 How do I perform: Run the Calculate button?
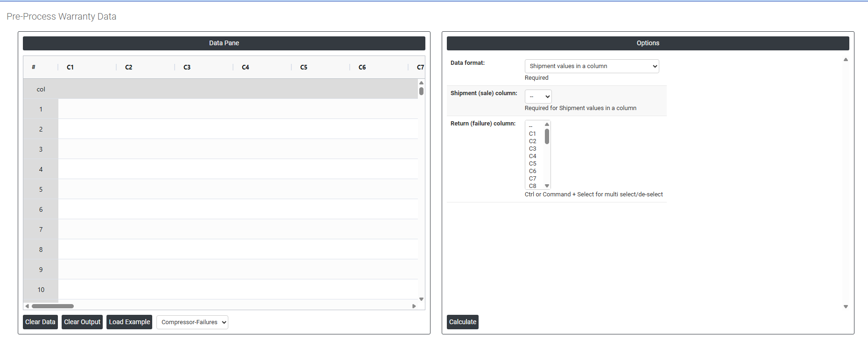tap(462, 322)
